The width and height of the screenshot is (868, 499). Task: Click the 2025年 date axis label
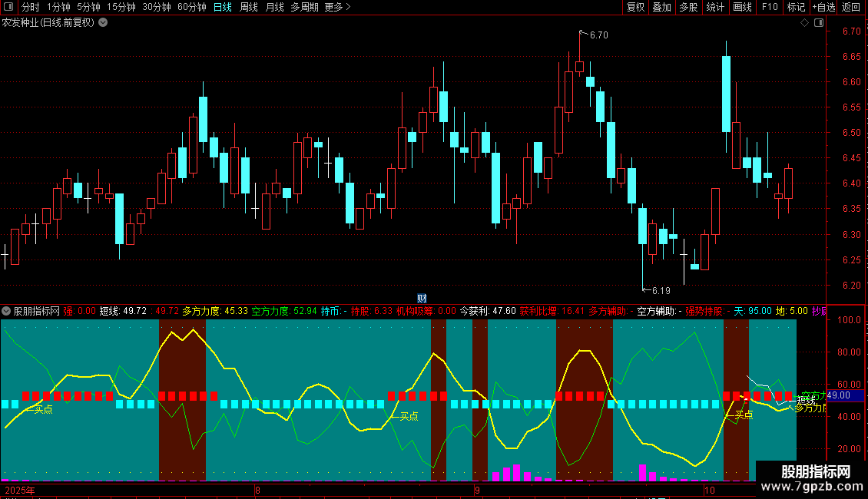(20, 490)
